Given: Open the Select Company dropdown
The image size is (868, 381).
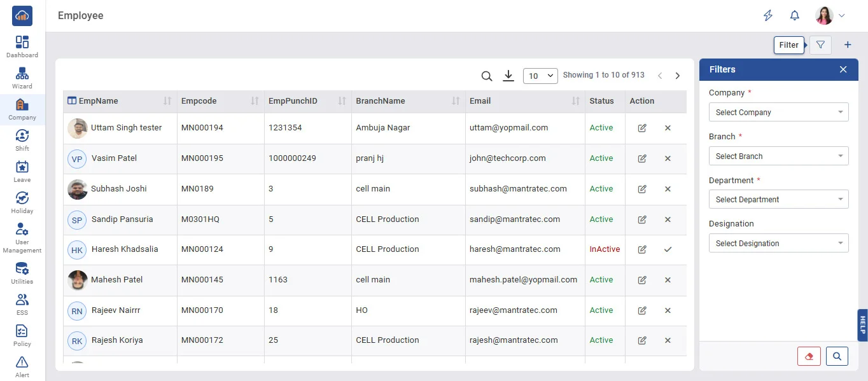Looking at the screenshot, I should coord(778,113).
